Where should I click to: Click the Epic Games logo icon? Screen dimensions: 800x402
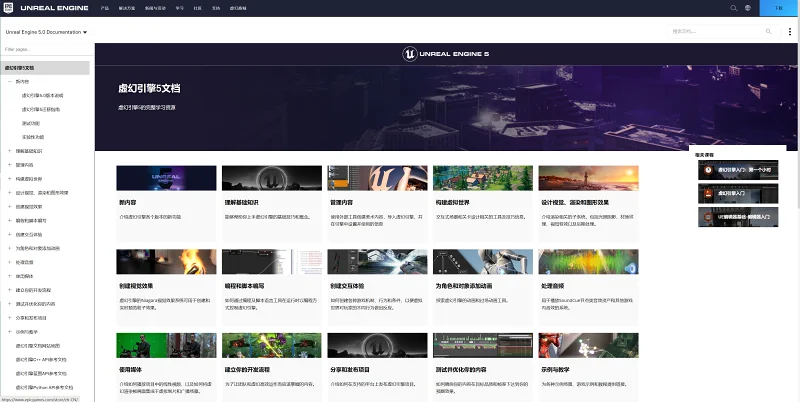point(9,8)
